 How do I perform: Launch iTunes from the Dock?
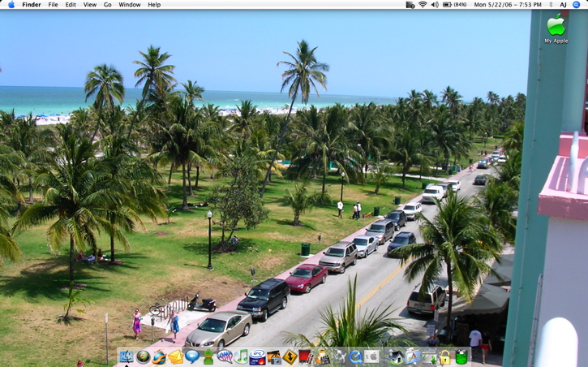(x=241, y=356)
